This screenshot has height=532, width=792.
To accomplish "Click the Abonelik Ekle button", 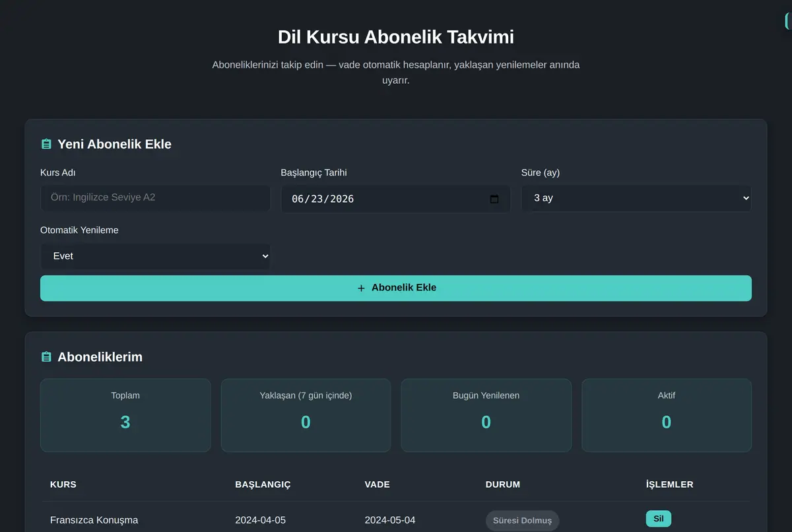I will (396, 288).
